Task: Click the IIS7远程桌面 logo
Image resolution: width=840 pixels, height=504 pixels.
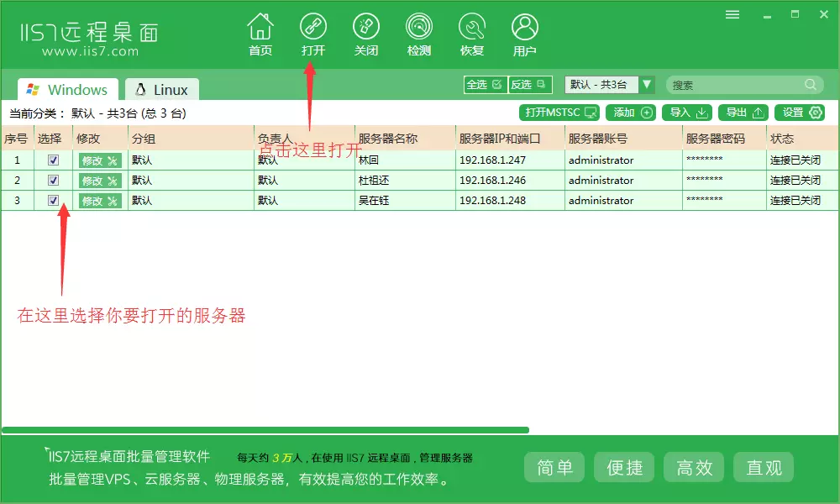Action: [90, 33]
